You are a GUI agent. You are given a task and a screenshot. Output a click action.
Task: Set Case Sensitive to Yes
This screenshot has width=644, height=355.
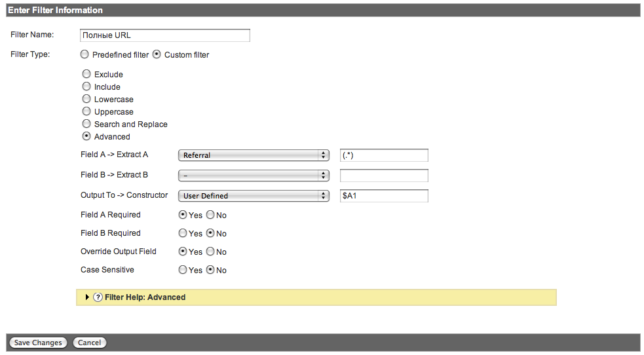(183, 270)
